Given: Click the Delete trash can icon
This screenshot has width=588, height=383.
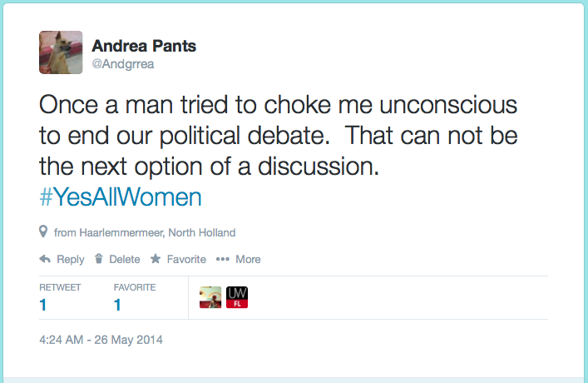Looking at the screenshot, I should 99,259.
